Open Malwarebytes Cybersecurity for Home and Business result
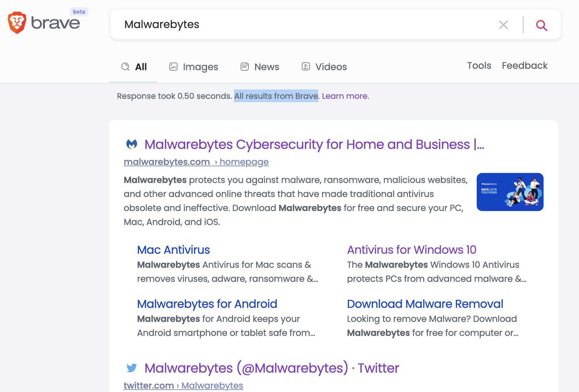The width and height of the screenshot is (579, 392). click(x=314, y=144)
